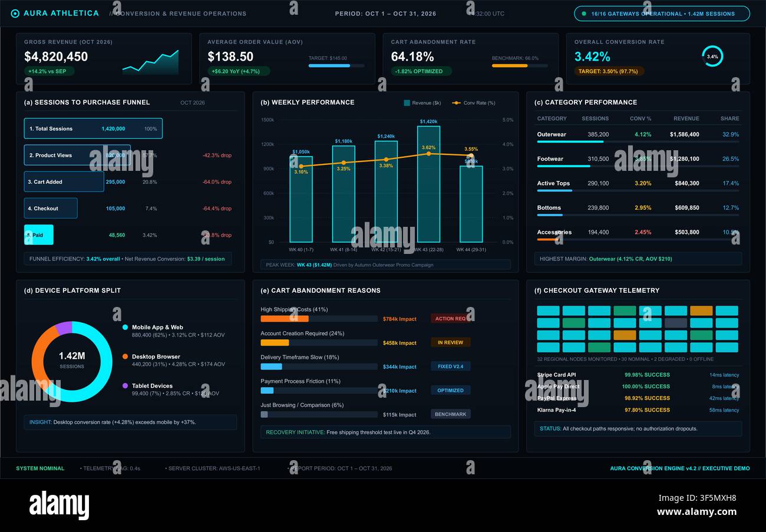
Task: Sort by the CONV % column header
Action: point(640,118)
